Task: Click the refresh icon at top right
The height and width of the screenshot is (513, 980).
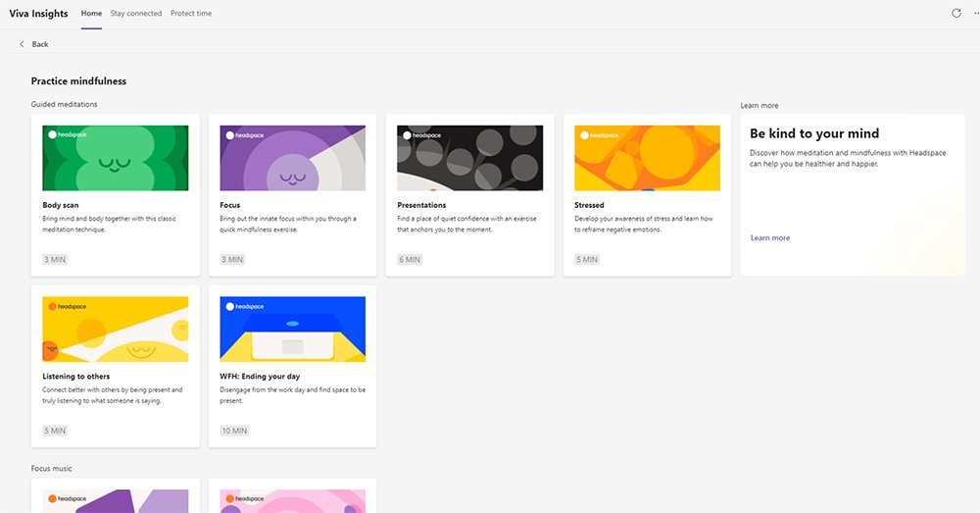Action: (x=955, y=13)
